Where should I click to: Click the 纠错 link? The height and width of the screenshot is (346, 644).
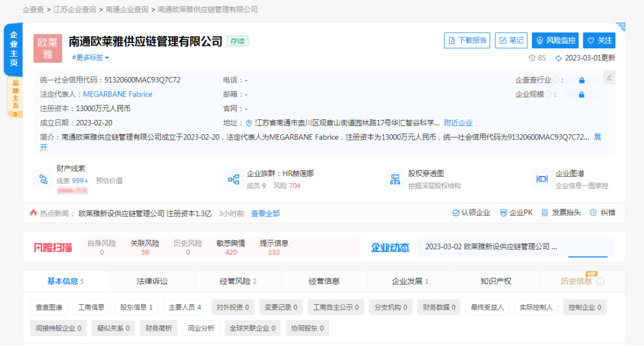tap(602, 213)
